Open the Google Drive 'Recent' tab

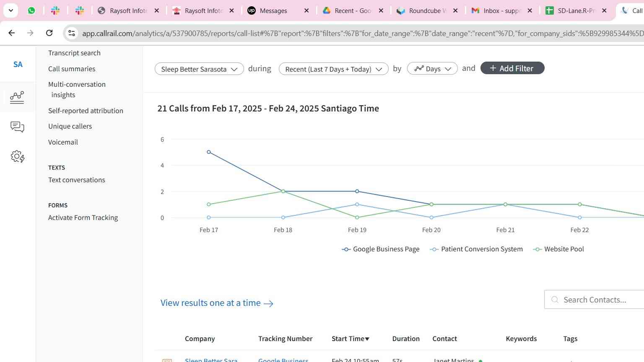(353, 10)
